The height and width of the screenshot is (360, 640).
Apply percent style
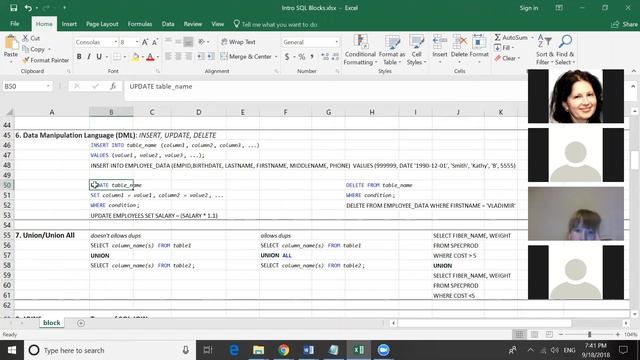pyautogui.click(x=302, y=57)
